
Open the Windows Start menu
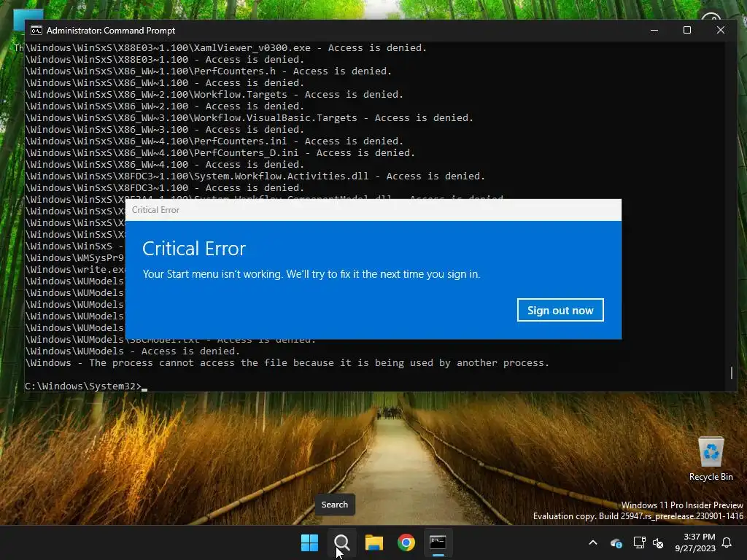coord(309,542)
